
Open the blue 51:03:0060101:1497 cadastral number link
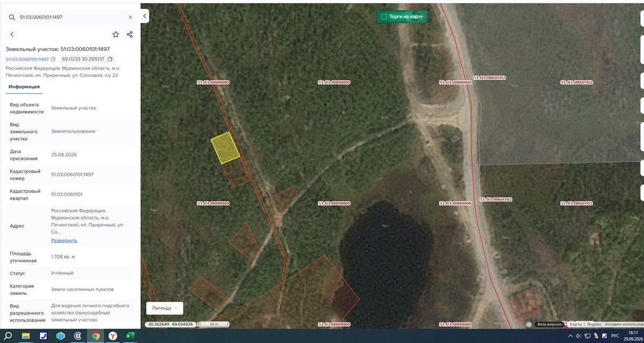(27, 59)
